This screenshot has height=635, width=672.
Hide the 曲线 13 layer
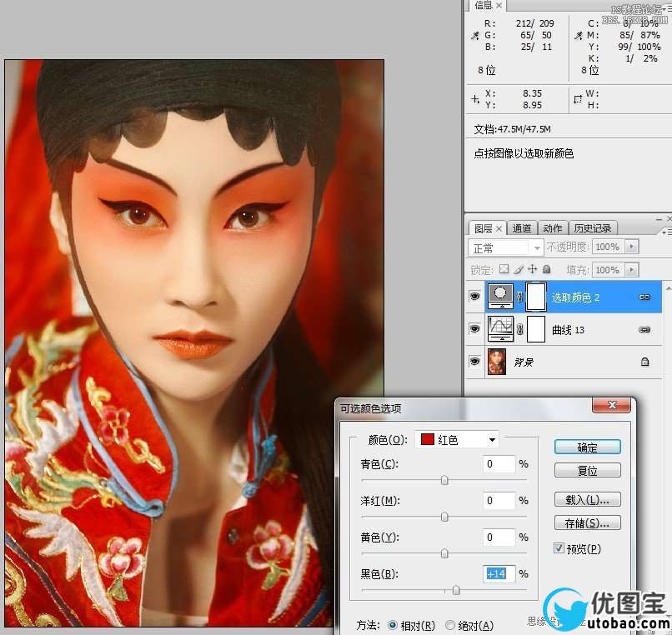(x=474, y=329)
